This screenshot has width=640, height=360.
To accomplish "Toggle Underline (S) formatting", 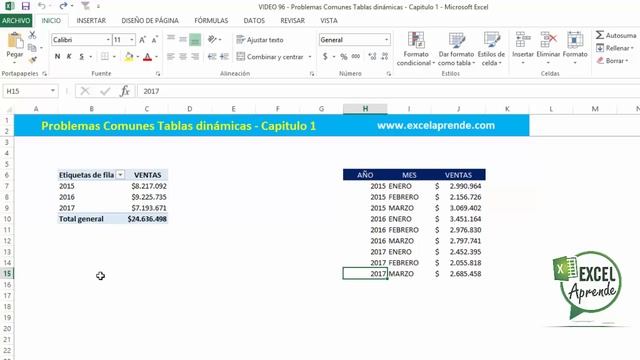I will [82, 56].
